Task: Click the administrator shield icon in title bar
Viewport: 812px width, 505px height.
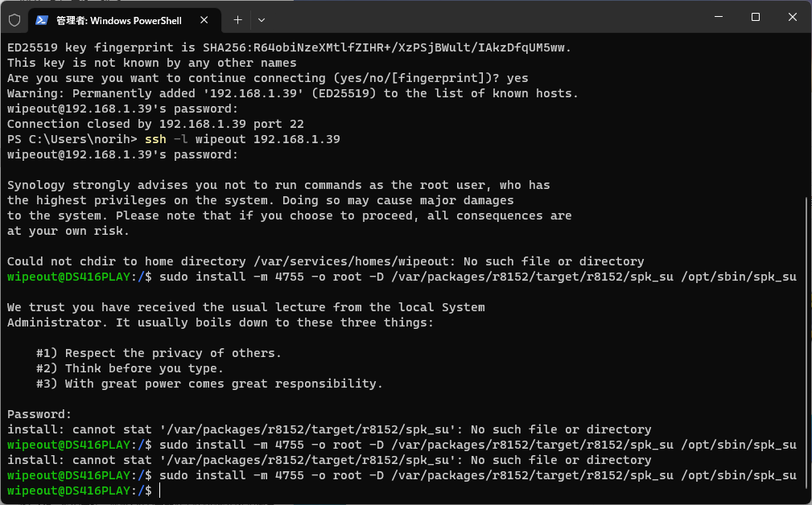Action: tap(14, 20)
